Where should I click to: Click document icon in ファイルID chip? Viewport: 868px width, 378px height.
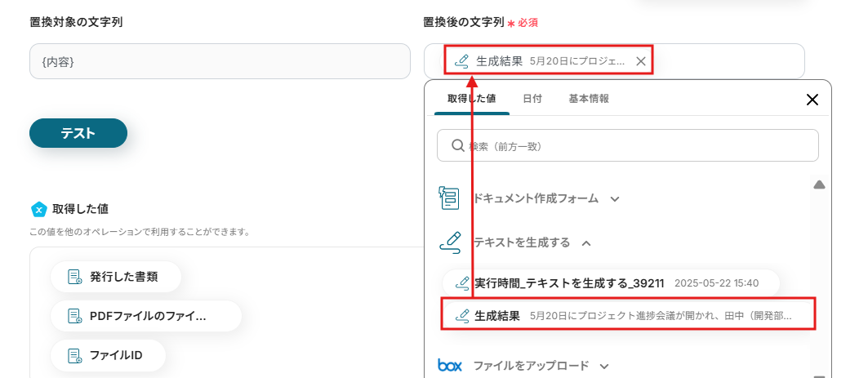tap(74, 355)
